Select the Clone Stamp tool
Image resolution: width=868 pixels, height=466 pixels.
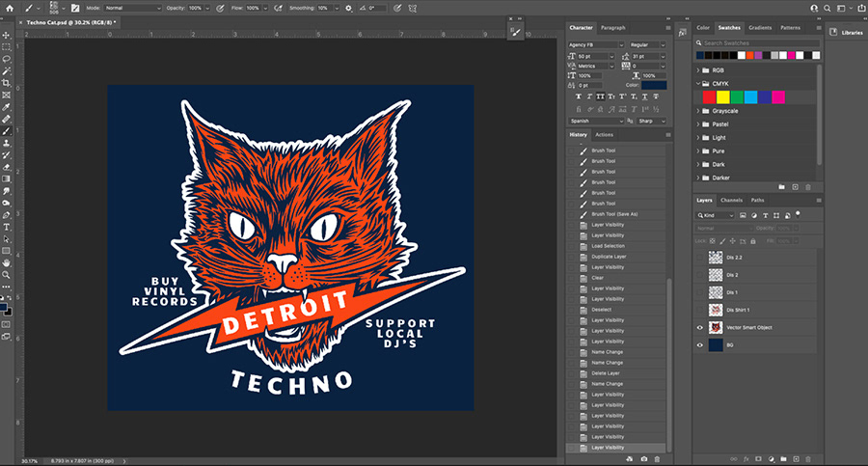pos(6,143)
